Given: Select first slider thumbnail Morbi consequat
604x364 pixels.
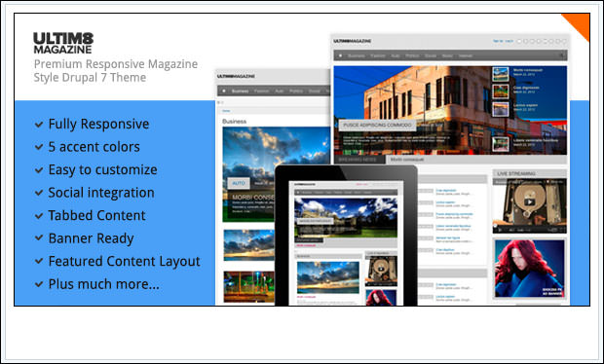Looking at the screenshot, I should tap(501, 74).
